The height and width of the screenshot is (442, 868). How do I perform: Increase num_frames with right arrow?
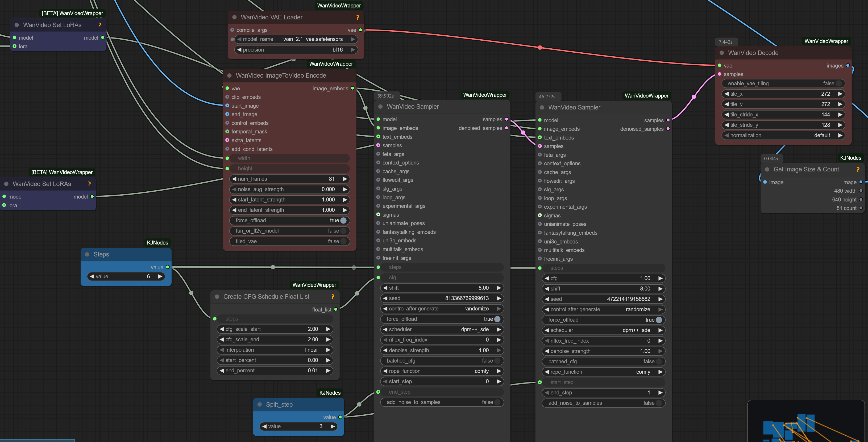point(345,179)
